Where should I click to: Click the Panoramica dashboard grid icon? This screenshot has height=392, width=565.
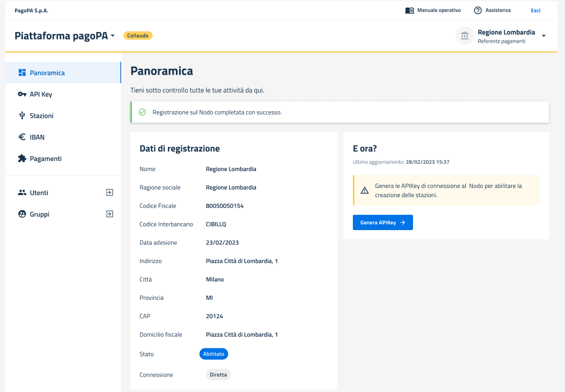pos(22,72)
